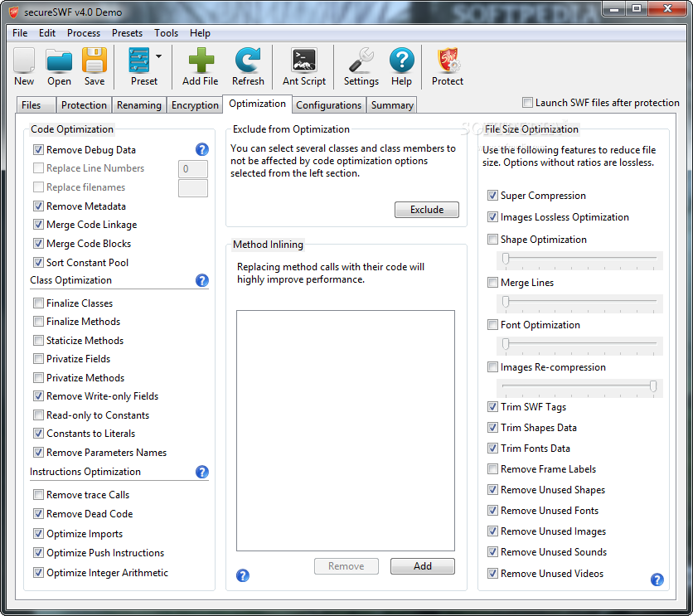Screen dimensions: 693x616
Task: Click the Method Inlining list box
Action: click(x=345, y=430)
